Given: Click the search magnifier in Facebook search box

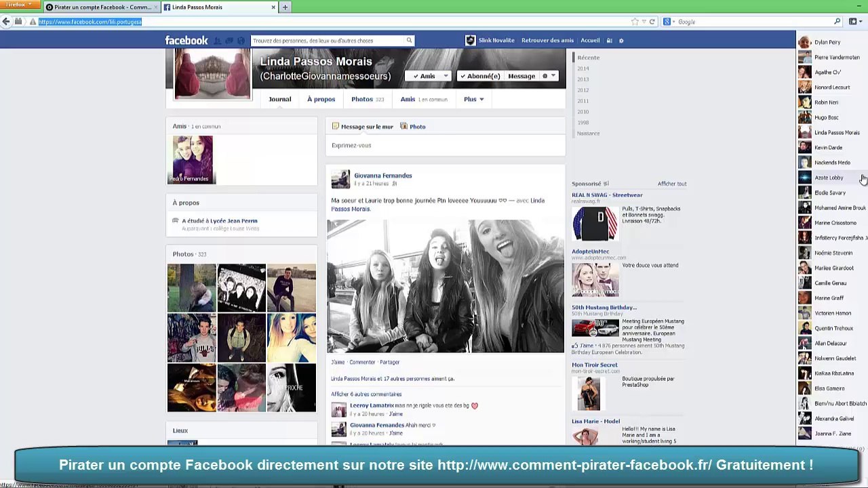Looking at the screenshot, I should point(409,41).
